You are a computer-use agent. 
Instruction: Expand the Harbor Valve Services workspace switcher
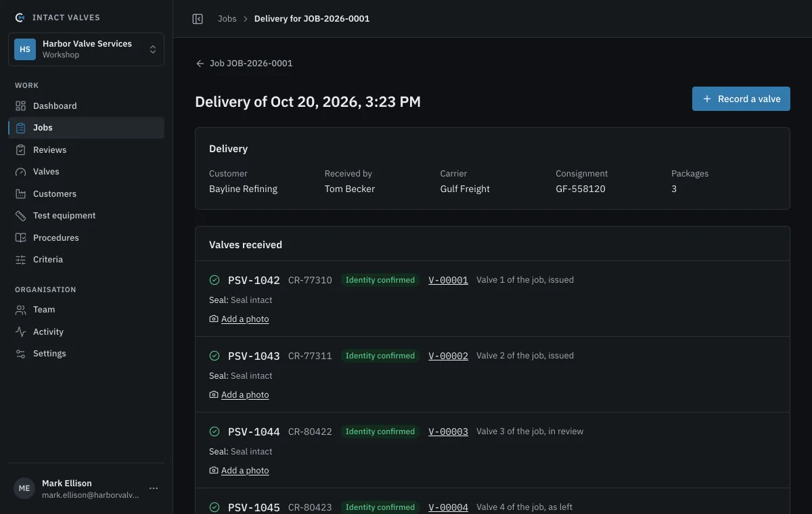86,49
